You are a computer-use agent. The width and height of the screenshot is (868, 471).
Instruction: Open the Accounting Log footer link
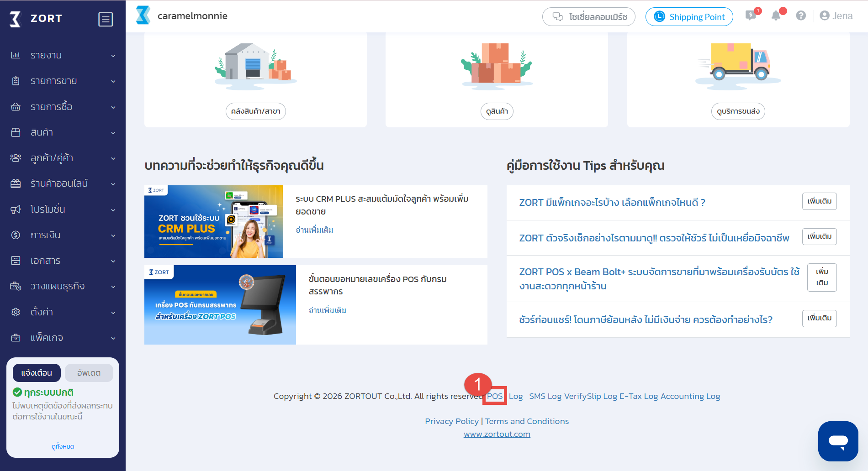[690, 396]
